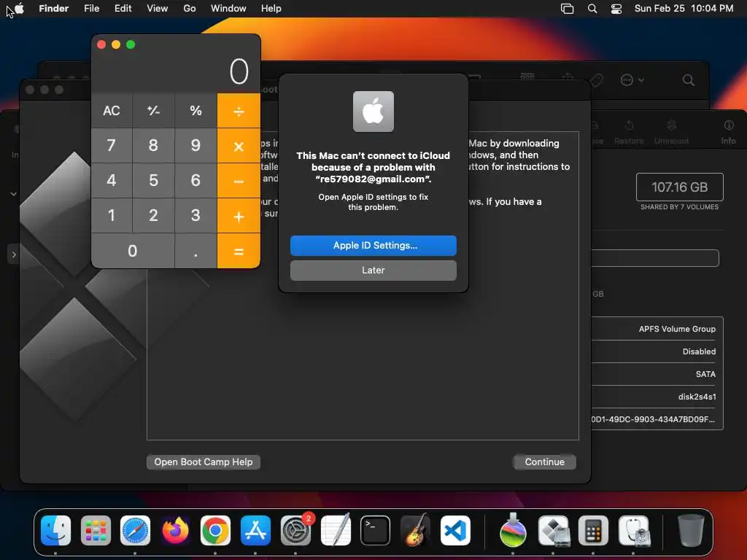The width and height of the screenshot is (747, 560).
Task: Open the Edit menu
Action: pos(123,9)
